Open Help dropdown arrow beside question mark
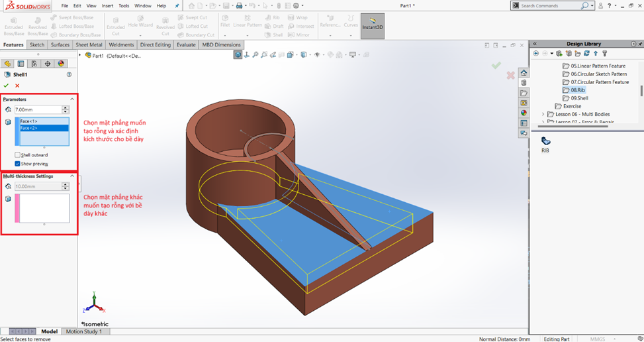This screenshot has height=342, width=644. [x=616, y=6]
